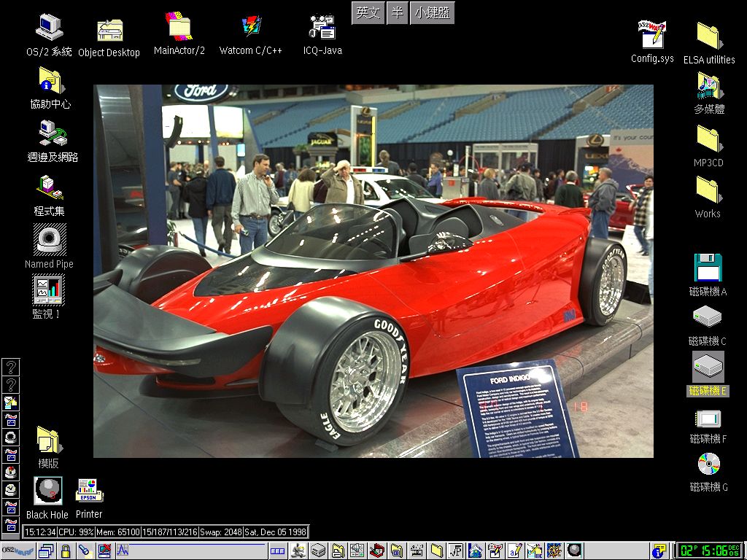747x560 pixels.
Task: Click the padlock lockup icon
Action: 66,551
